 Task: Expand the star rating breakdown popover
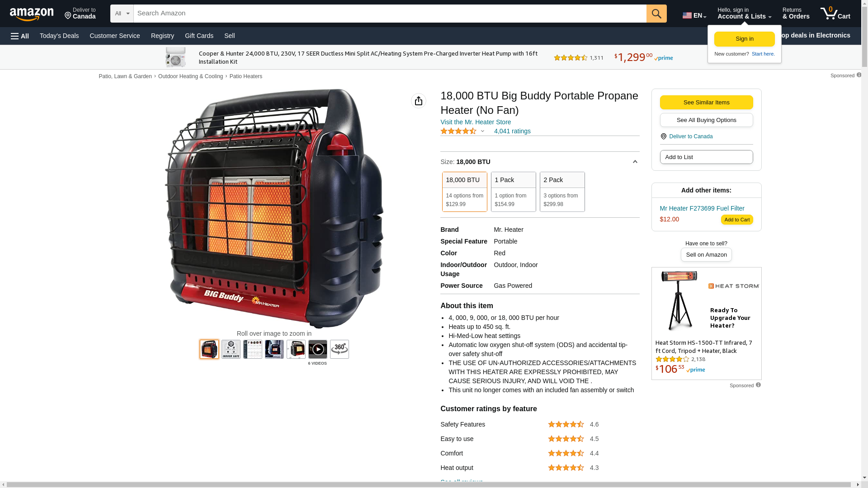point(482,131)
